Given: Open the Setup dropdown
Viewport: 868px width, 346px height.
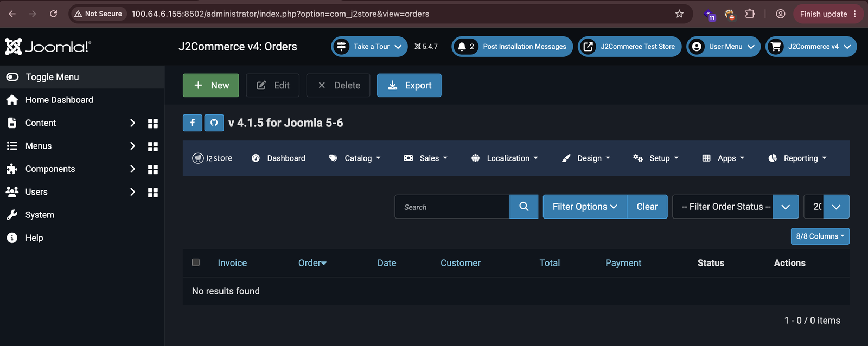Looking at the screenshot, I should click(656, 158).
